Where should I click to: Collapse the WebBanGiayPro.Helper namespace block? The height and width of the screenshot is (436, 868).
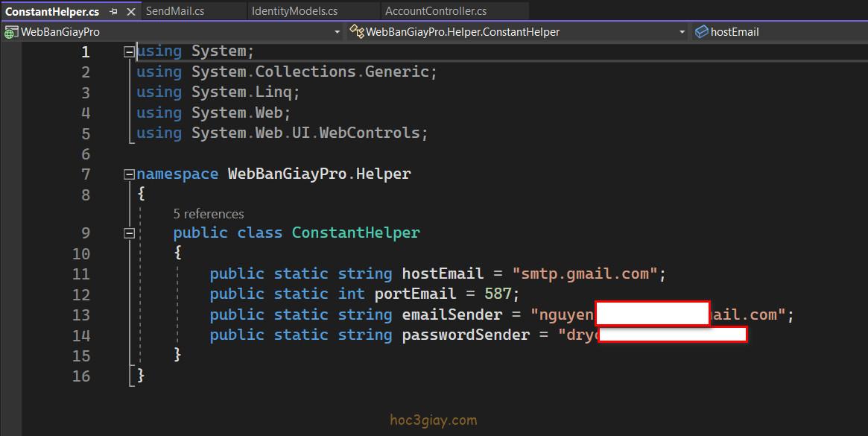coord(130,174)
